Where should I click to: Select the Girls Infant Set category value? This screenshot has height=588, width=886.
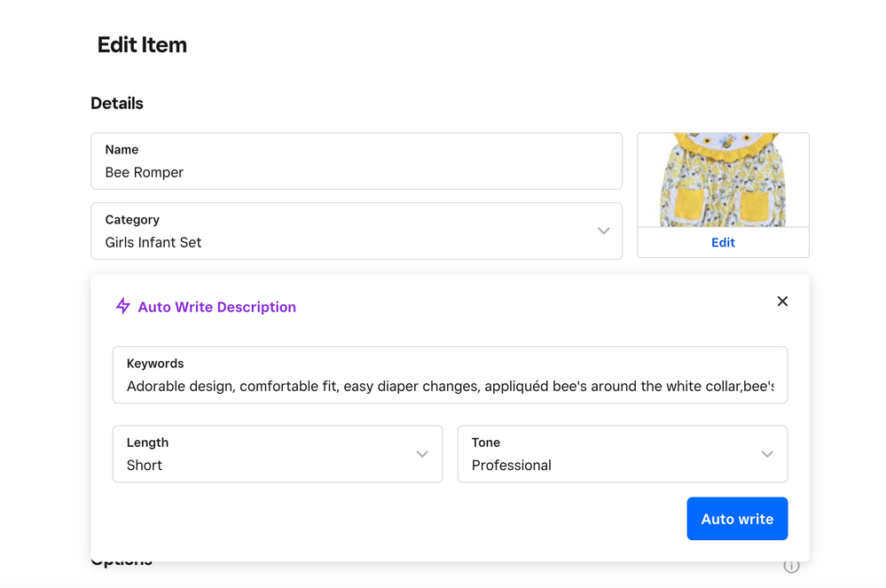pos(153,242)
